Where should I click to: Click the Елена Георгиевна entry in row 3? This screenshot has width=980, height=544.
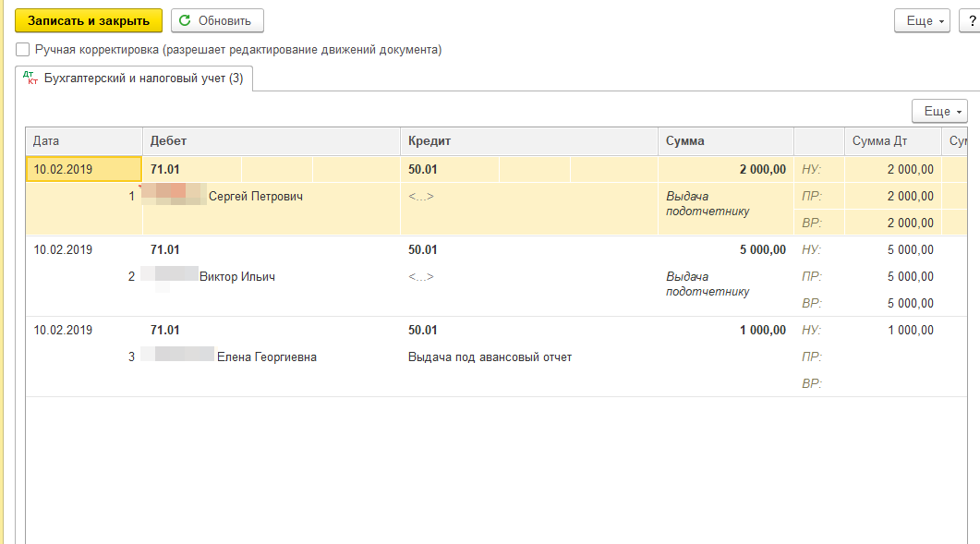click(266, 357)
